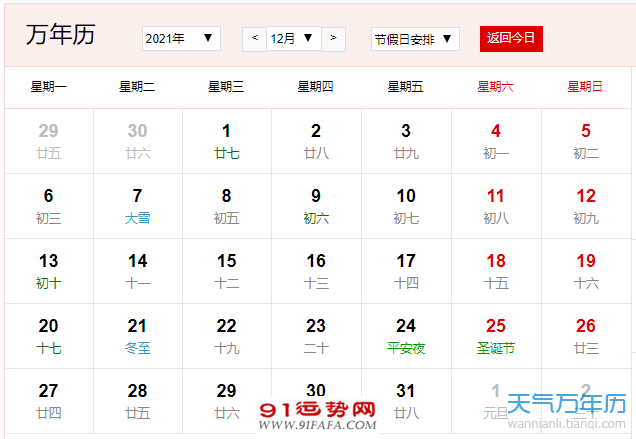636x439 pixels.
Task: Select December 9 初六
Action: [x=316, y=206]
